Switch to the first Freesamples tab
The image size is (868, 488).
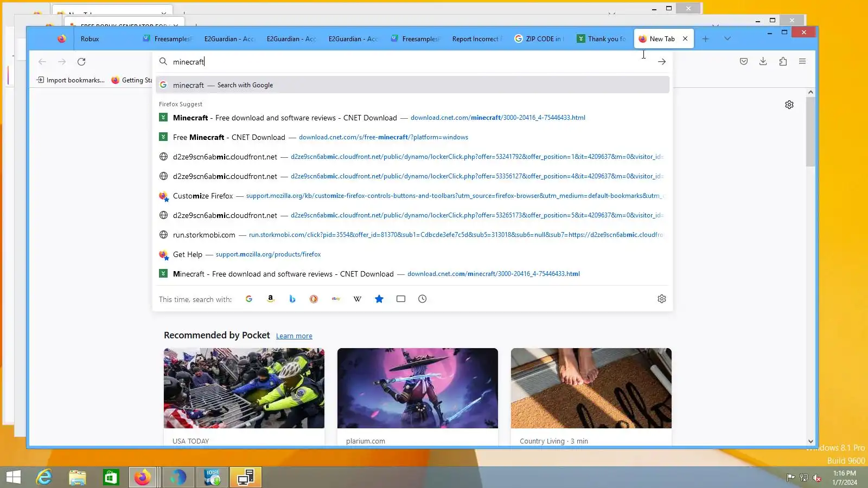168,39
